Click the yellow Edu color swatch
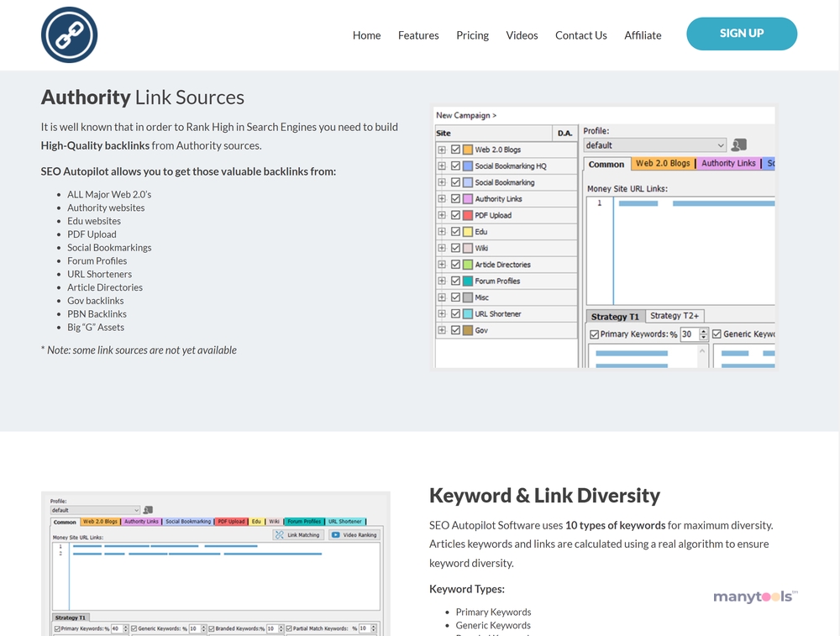 (468, 232)
